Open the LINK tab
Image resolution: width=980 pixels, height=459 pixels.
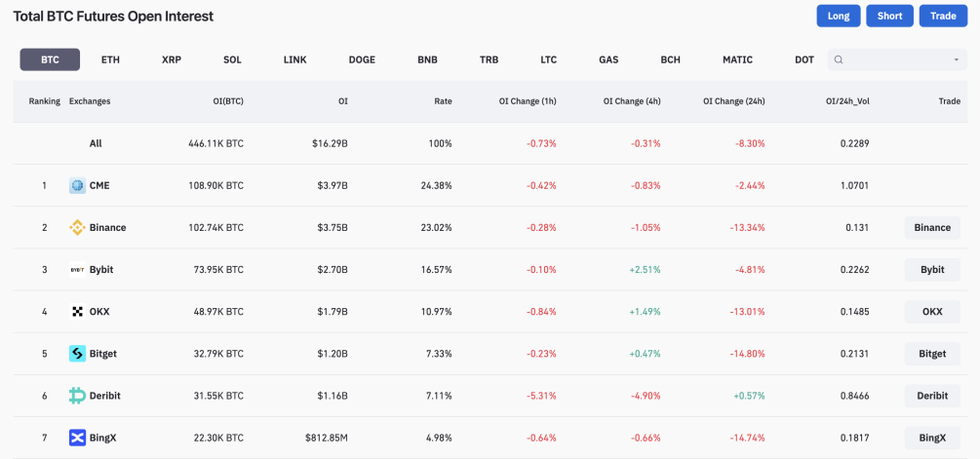click(295, 60)
